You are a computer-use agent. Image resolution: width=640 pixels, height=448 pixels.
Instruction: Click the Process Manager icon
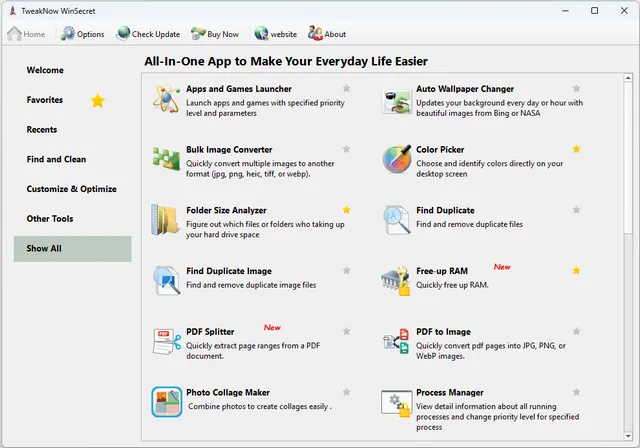click(397, 402)
